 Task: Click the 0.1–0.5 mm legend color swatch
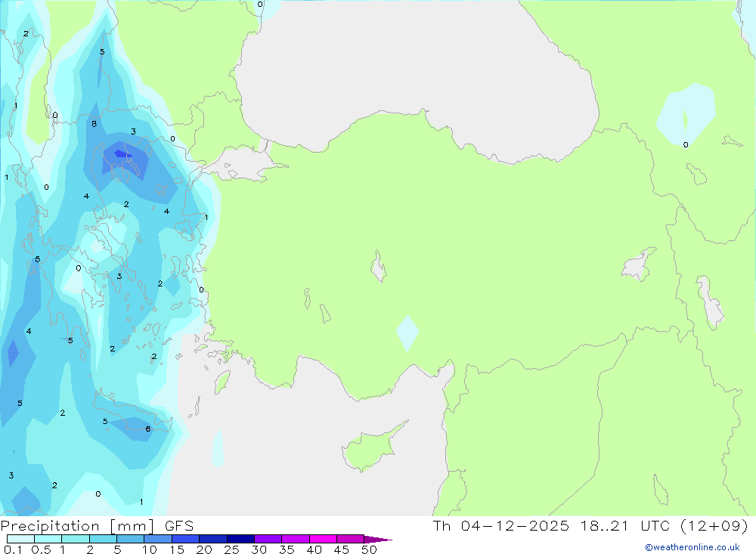point(20,539)
